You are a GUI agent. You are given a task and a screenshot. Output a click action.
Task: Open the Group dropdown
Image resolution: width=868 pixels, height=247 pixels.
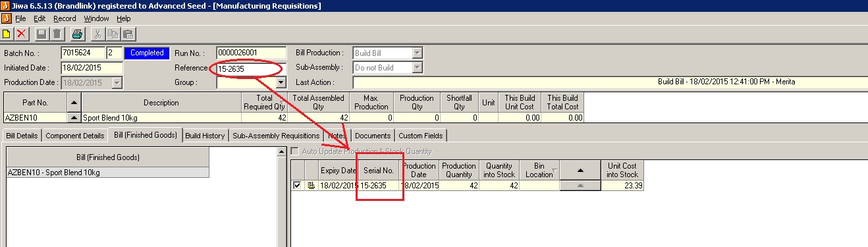pos(281,82)
